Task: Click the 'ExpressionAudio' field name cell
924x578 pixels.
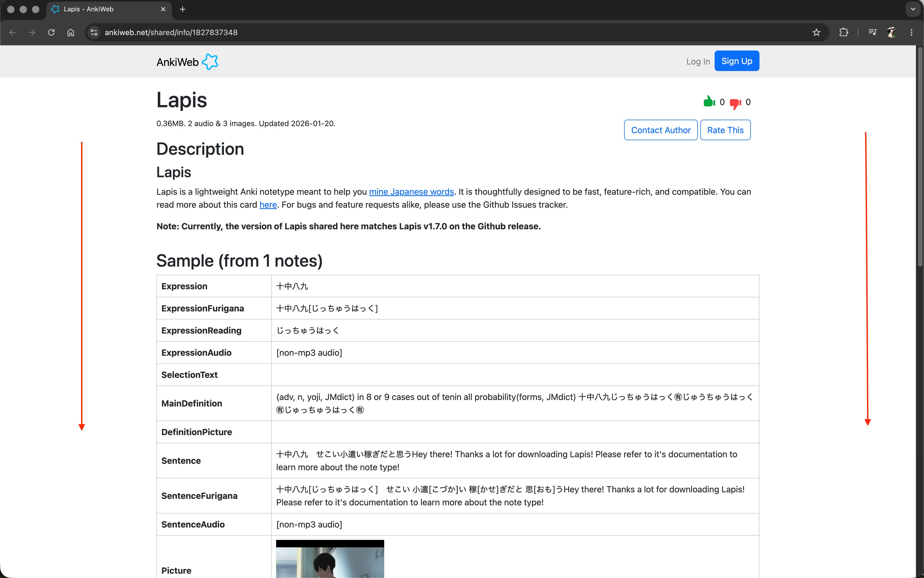Action: (214, 352)
